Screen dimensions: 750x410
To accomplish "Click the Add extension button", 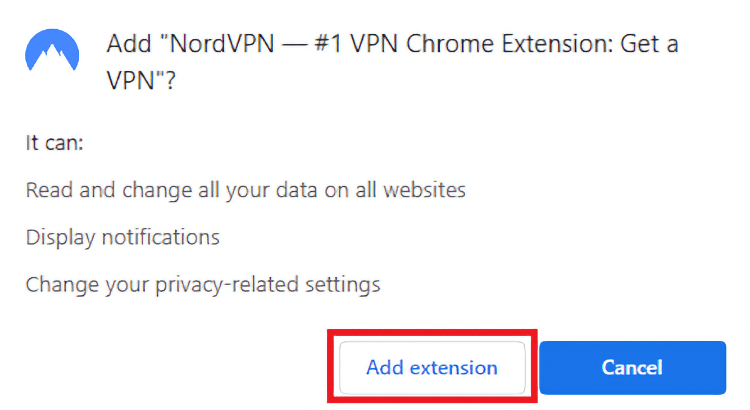I will point(432,367).
